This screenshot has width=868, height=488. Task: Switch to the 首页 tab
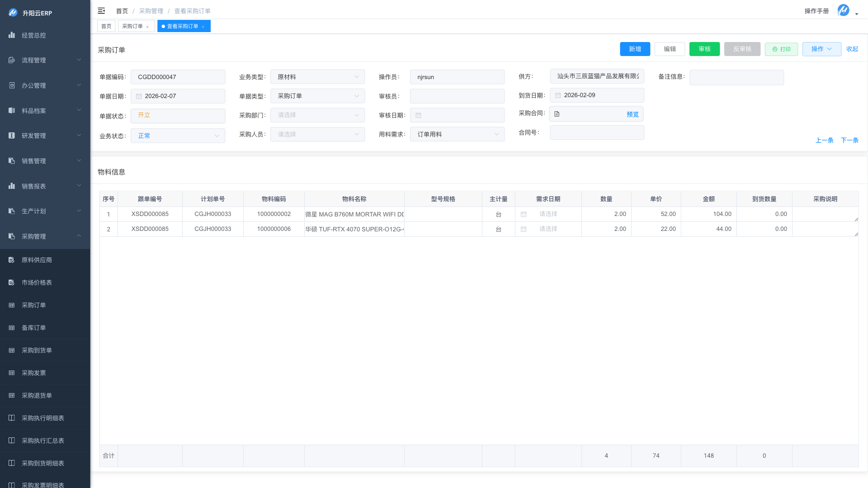pyautogui.click(x=106, y=26)
